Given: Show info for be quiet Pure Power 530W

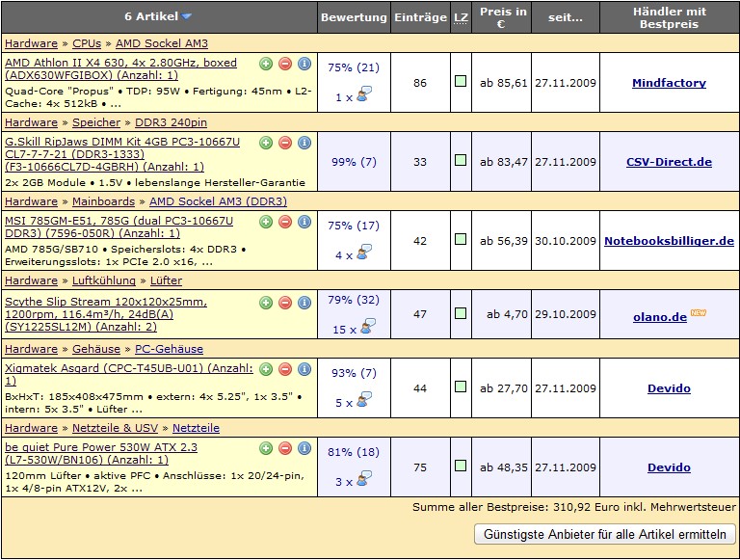Looking at the screenshot, I should coord(304,448).
